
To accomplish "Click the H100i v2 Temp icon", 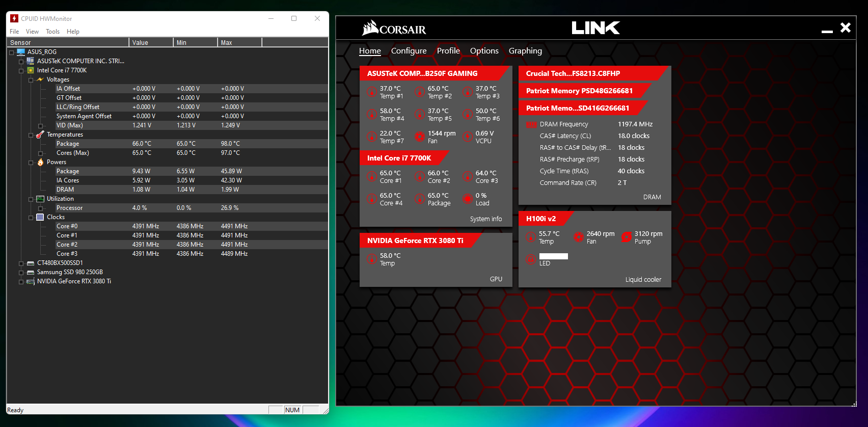I will (530, 237).
